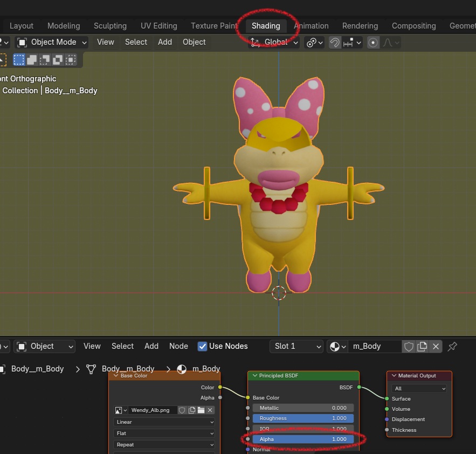Viewport: 476px width, 454px height.
Task: Select the extend selection mode icon
Action: (x=32, y=59)
